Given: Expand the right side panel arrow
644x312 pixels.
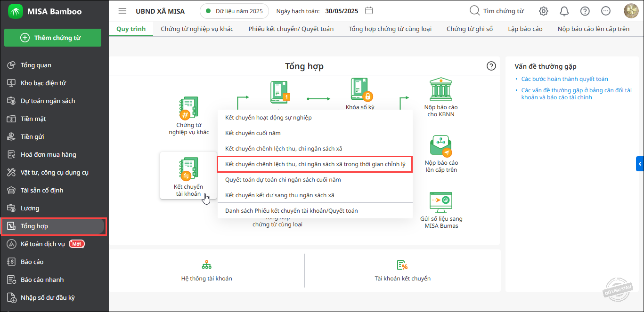Looking at the screenshot, I should [640, 164].
